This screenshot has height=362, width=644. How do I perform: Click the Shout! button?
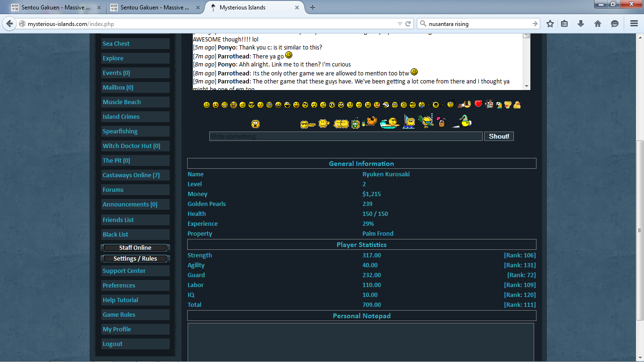click(x=499, y=136)
